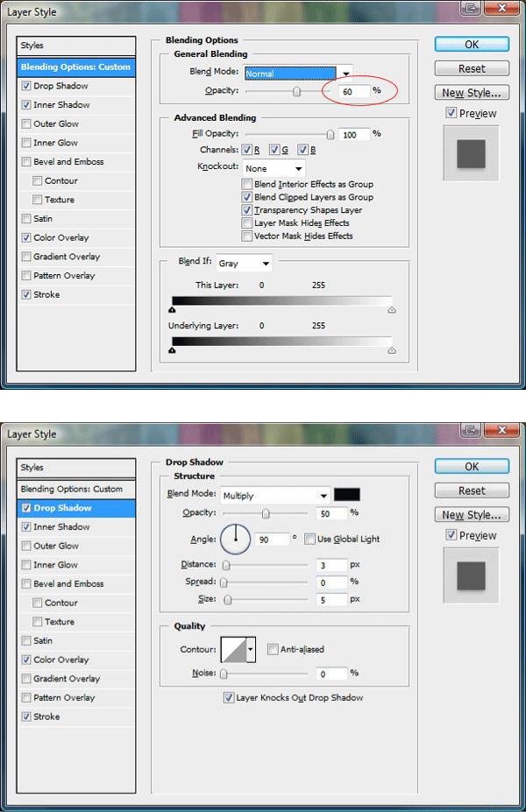Click the Distance field showing 3
This screenshot has height=812, width=526.
click(331, 565)
